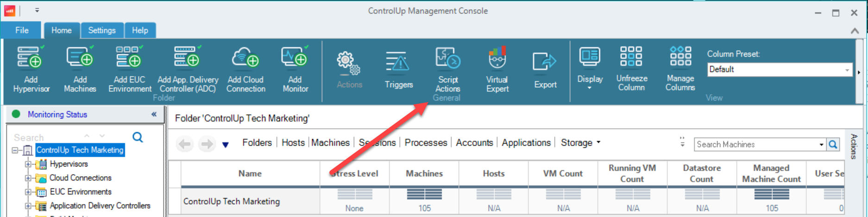The image size is (868, 217).
Task: Open the Storage dropdown
Action: [580, 142]
